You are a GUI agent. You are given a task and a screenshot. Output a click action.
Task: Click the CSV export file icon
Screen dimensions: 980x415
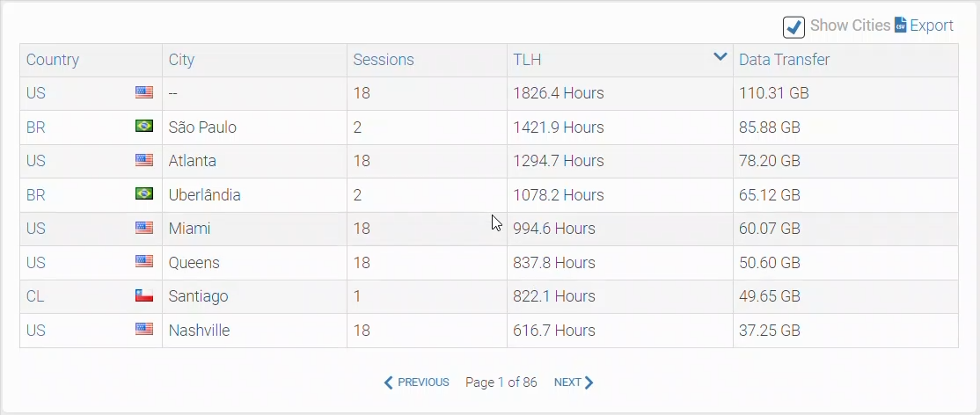tap(901, 25)
